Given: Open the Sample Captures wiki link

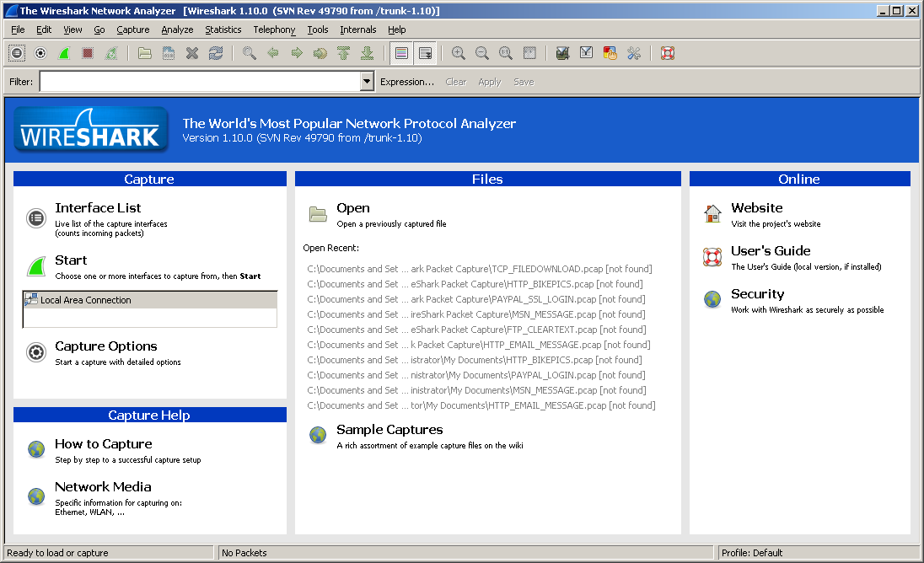Looking at the screenshot, I should pos(389,430).
